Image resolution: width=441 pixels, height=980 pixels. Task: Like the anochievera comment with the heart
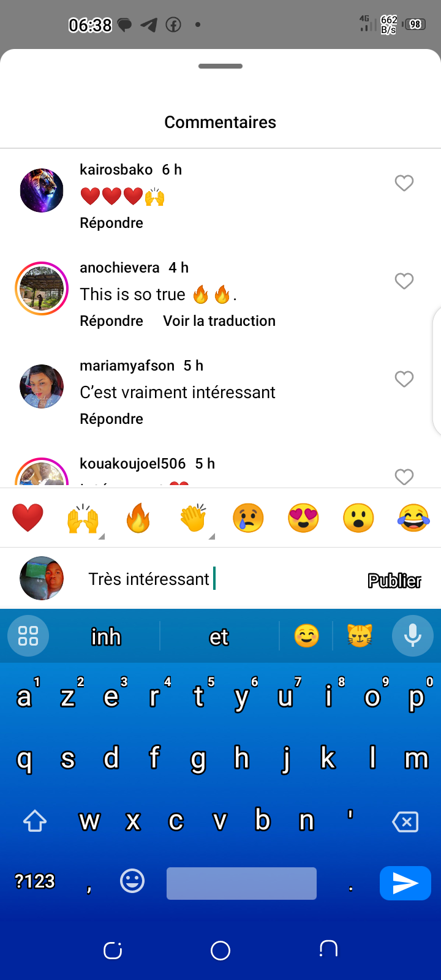click(404, 281)
